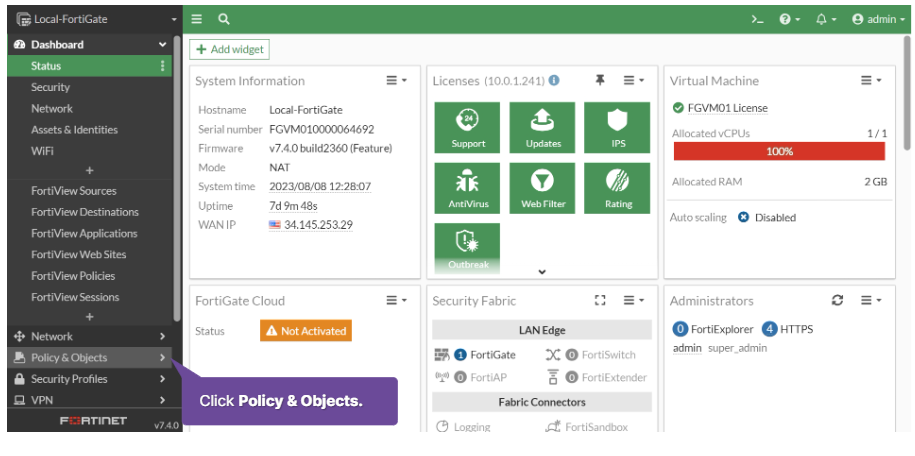The width and height of the screenshot is (915, 456).
Task: Click the Web Filter license tile
Action: [543, 188]
